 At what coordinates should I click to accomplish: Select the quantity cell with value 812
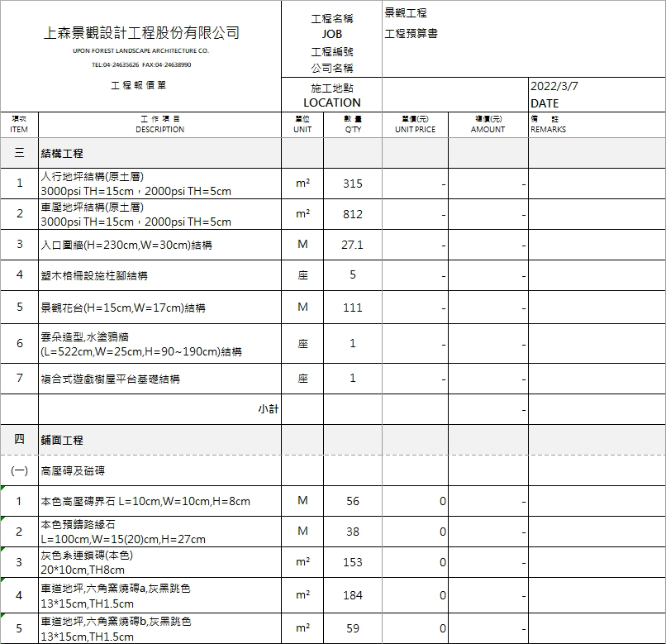point(353,214)
